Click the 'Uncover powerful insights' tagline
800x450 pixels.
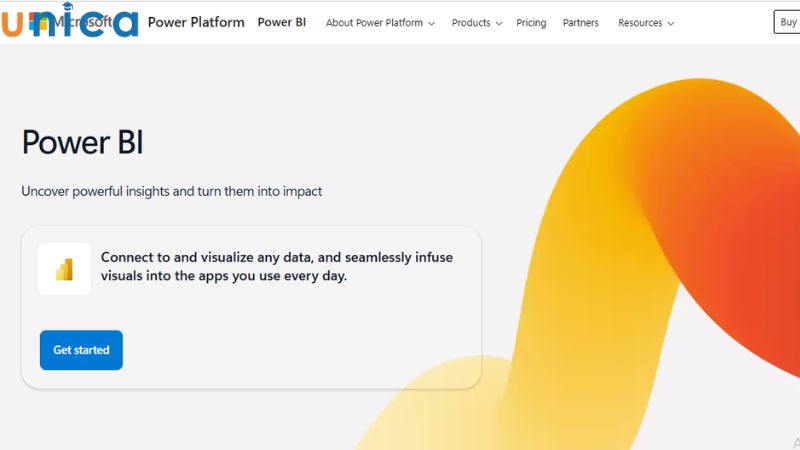[x=171, y=191]
